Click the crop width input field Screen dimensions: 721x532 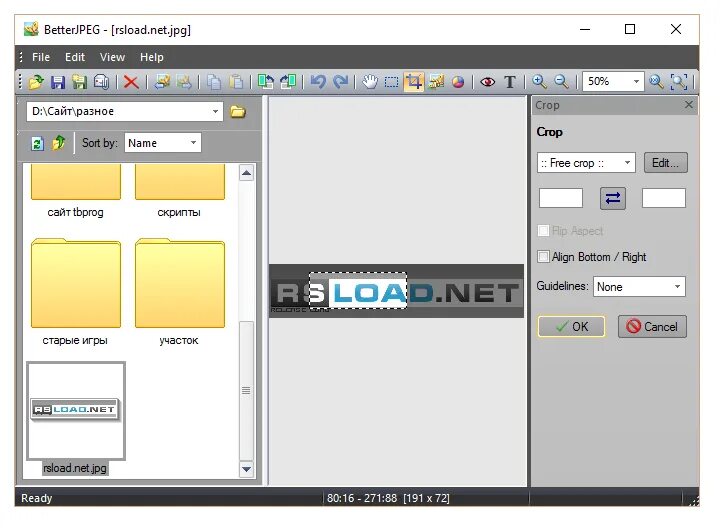pyautogui.click(x=561, y=198)
